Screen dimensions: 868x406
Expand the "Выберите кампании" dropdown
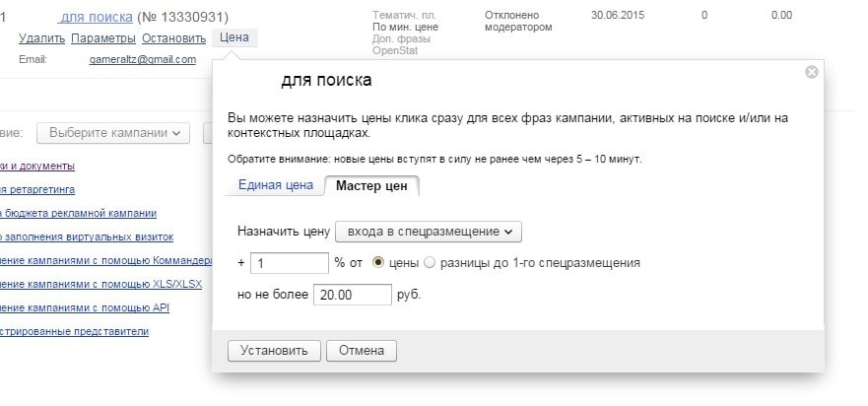pyautogui.click(x=113, y=132)
